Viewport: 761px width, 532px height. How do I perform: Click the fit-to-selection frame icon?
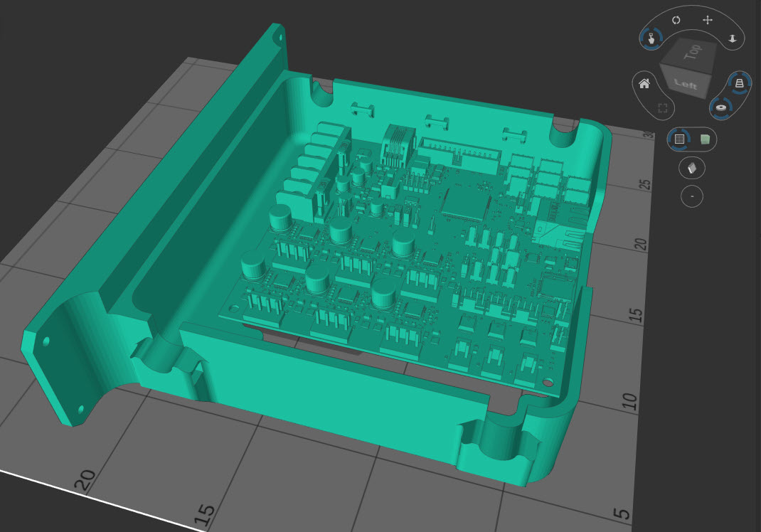pyautogui.click(x=662, y=108)
